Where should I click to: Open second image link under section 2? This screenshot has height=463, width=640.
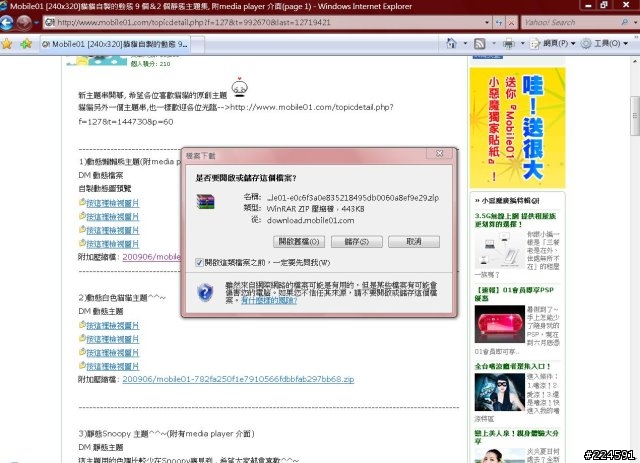point(112,339)
